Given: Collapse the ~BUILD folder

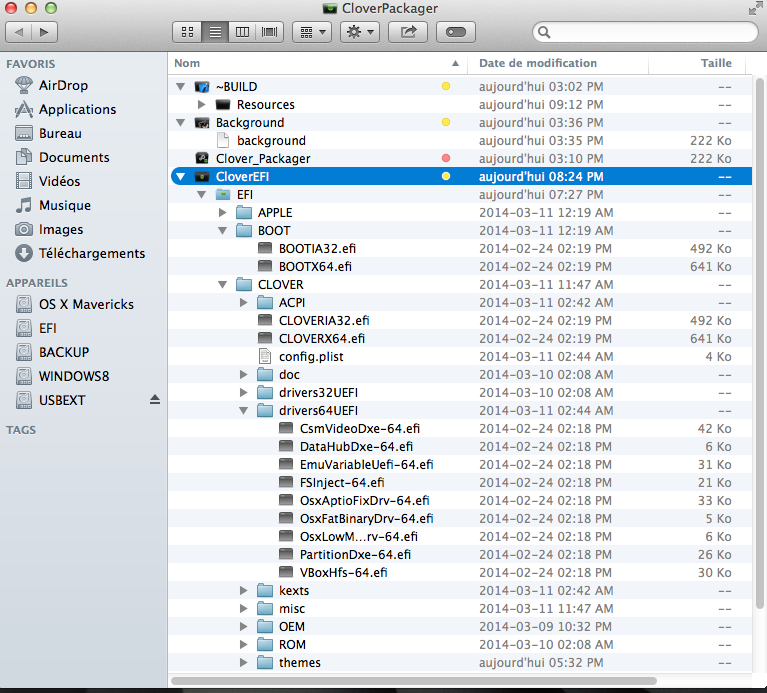Looking at the screenshot, I should [x=181, y=87].
